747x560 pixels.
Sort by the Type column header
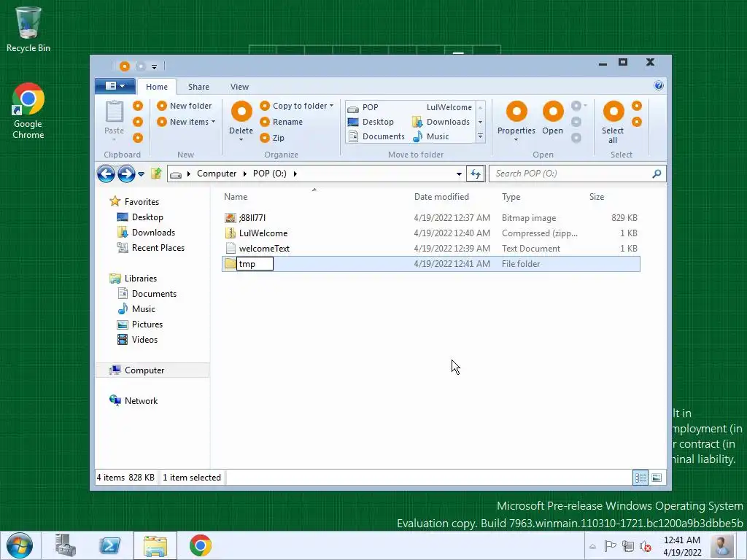tap(511, 197)
